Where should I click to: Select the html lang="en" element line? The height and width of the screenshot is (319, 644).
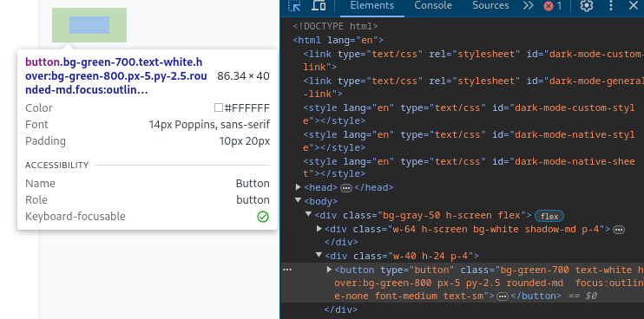pos(338,40)
